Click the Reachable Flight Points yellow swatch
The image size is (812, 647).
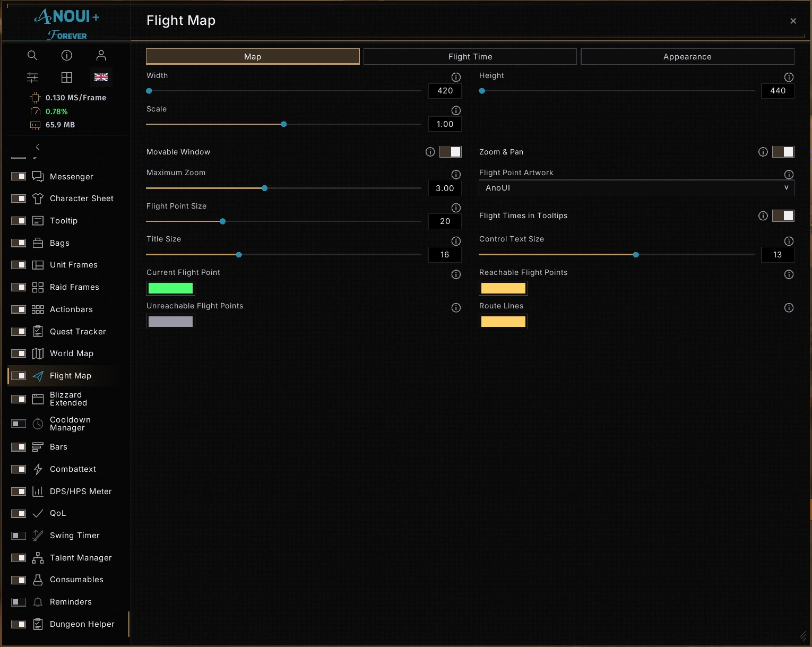[503, 288]
